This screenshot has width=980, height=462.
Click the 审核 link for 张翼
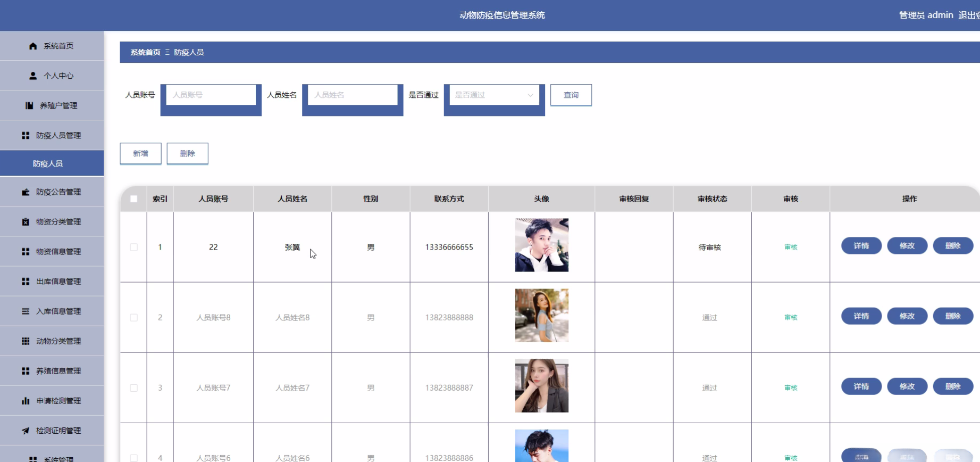(791, 247)
